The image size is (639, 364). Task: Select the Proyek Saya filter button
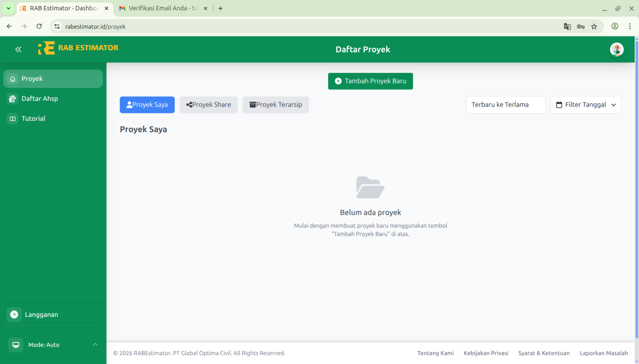click(147, 104)
